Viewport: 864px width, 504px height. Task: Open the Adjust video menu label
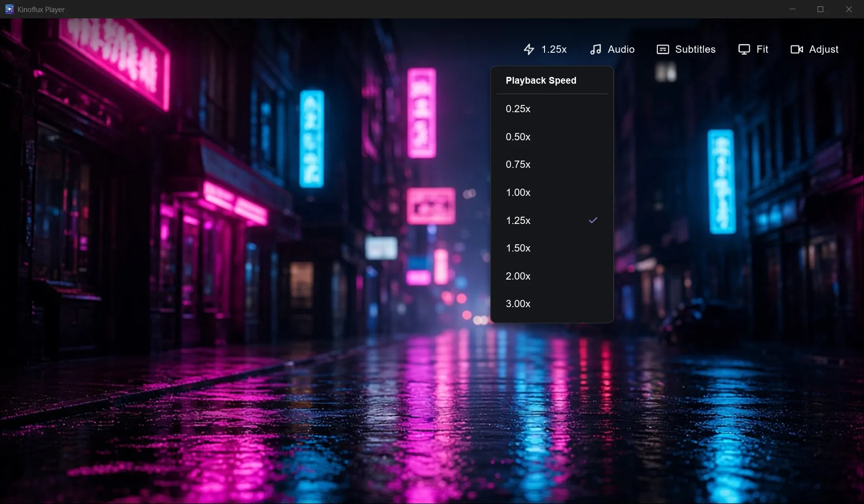(x=824, y=49)
